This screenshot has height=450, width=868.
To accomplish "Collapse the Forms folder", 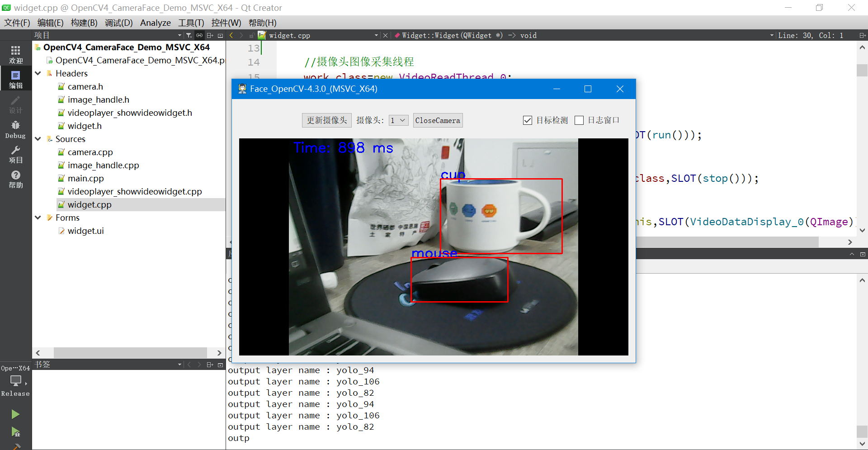I will click(x=38, y=218).
